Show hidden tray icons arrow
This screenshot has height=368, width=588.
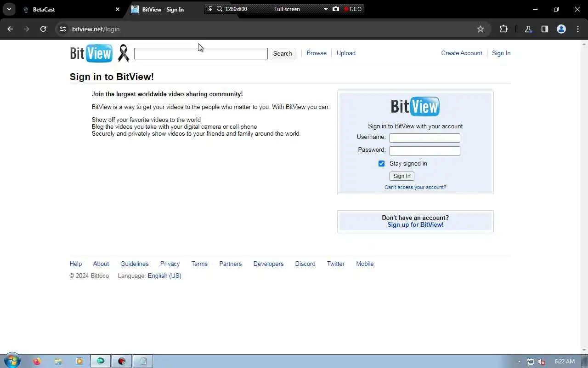[519, 362]
